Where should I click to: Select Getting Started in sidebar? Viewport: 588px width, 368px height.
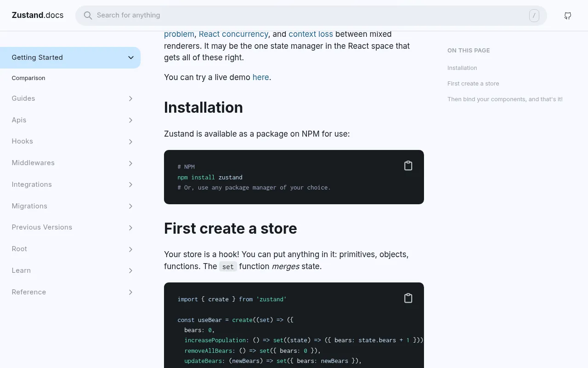(x=70, y=57)
